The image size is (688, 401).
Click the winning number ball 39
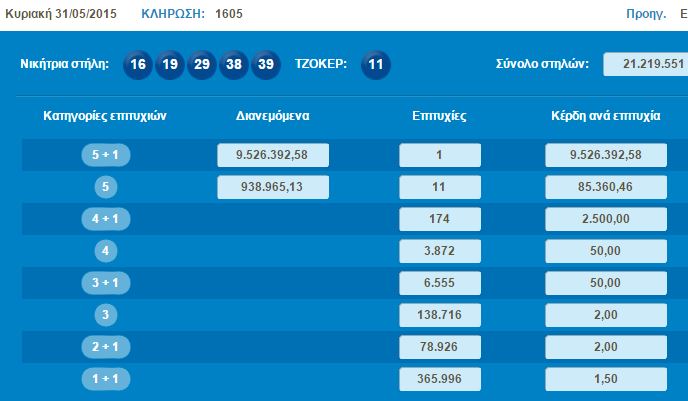point(265,64)
